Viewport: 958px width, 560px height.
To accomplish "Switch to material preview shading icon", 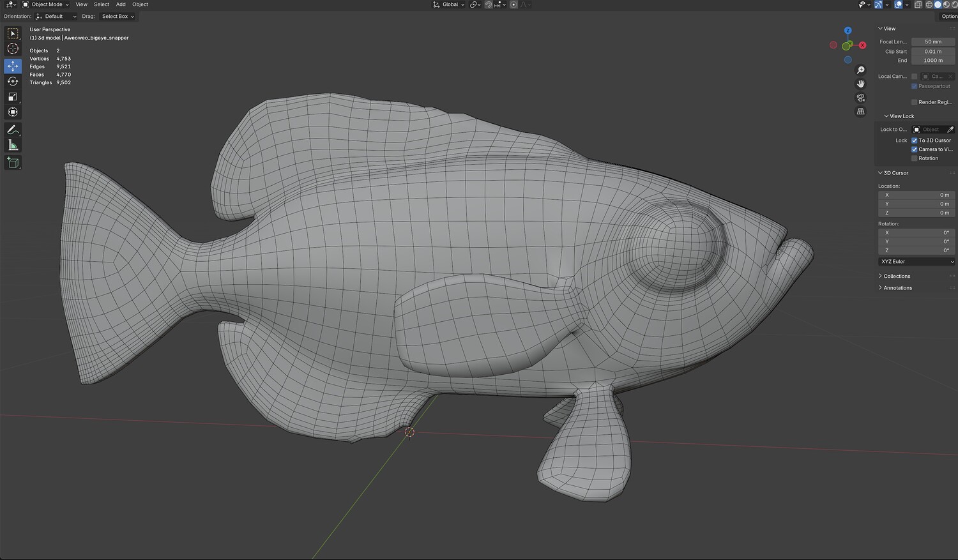I will click(947, 4).
